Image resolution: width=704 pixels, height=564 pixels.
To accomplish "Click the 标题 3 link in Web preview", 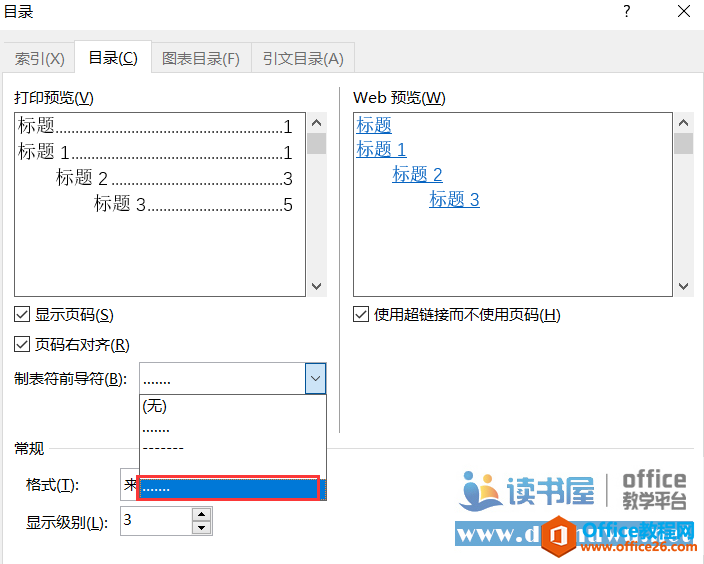I will click(454, 199).
